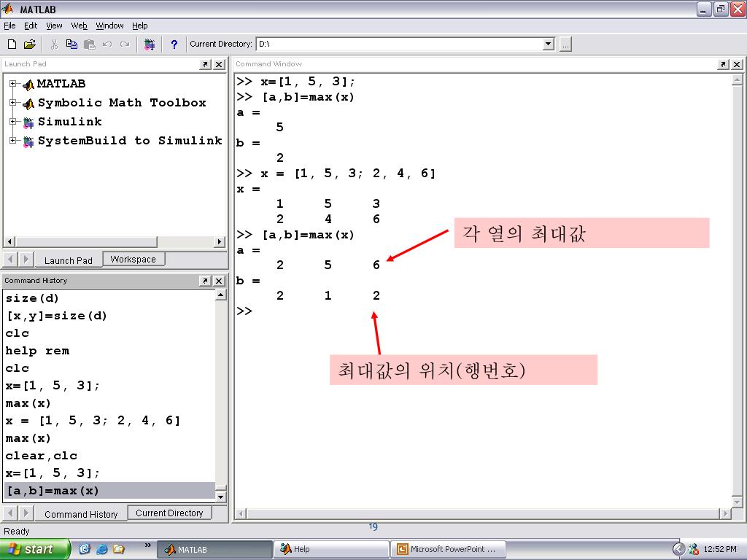Click Command History scrollbar down arrow
The width and height of the screenshot is (747, 560).
(220, 497)
